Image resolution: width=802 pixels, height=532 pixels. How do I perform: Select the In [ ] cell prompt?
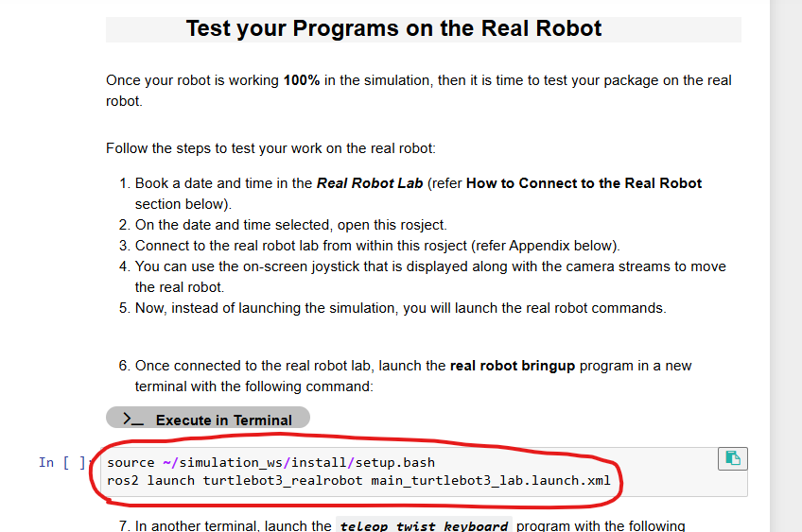(x=62, y=462)
